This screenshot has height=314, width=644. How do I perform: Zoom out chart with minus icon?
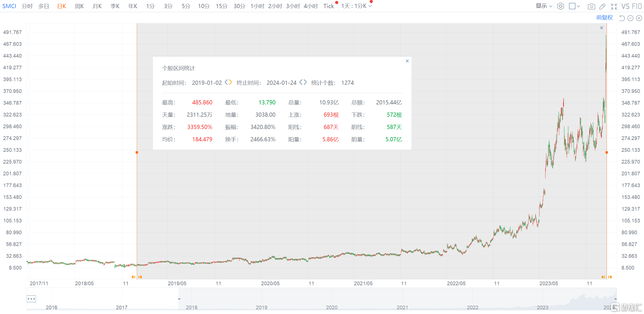(630, 18)
